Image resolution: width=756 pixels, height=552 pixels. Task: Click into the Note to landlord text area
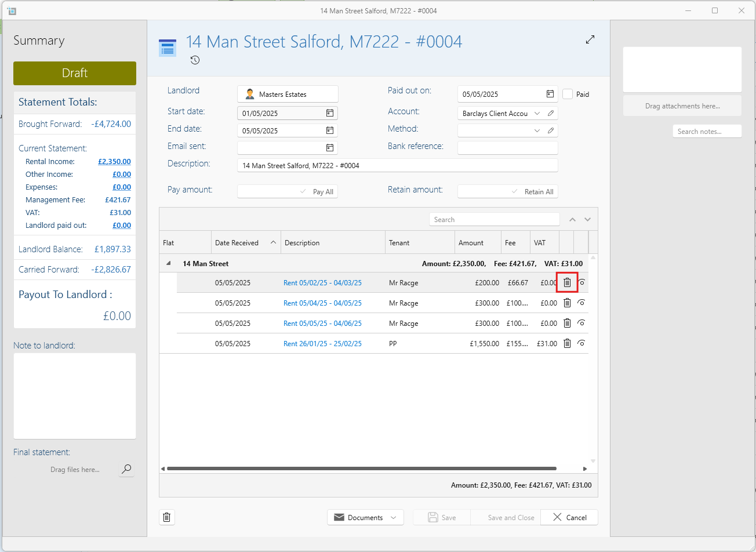(x=75, y=396)
